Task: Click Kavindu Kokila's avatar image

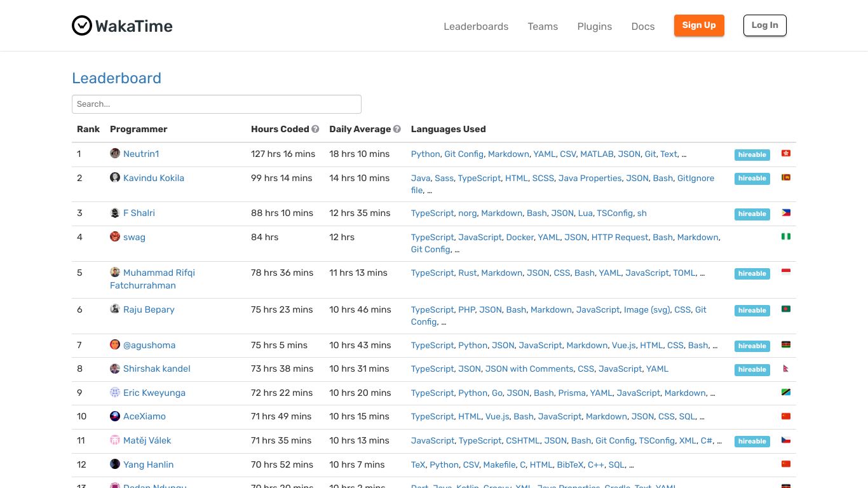Action: click(115, 177)
